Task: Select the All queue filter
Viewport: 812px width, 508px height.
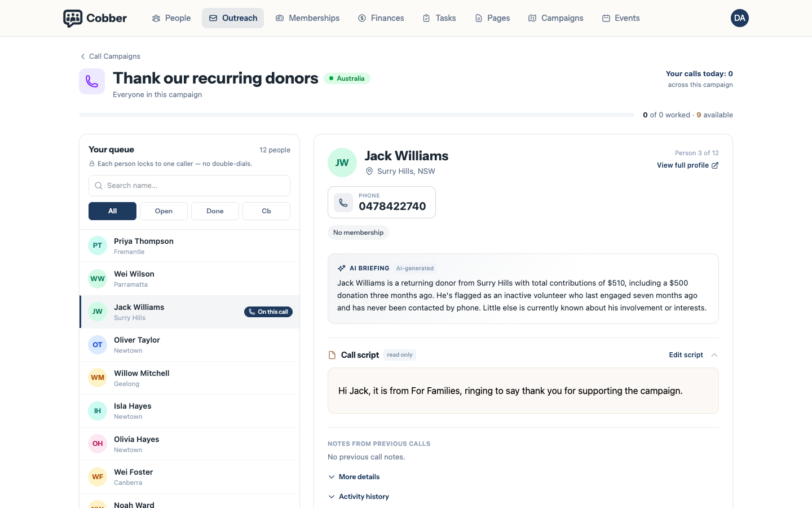Action: (x=112, y=211)
